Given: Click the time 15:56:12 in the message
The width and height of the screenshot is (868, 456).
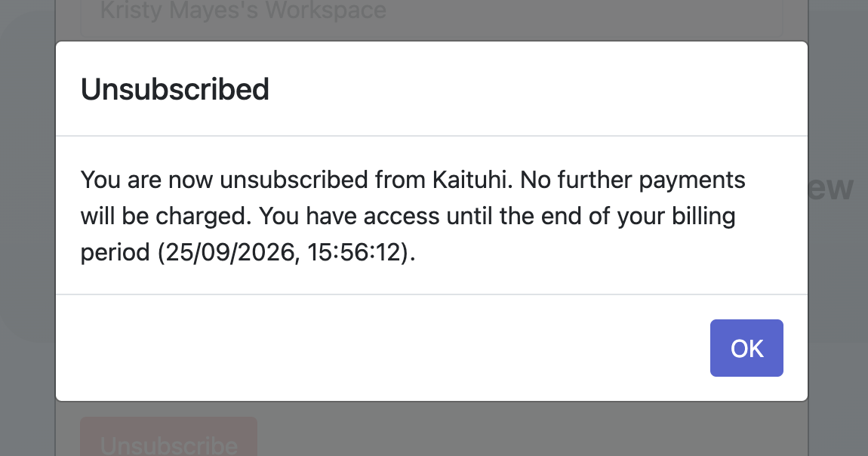Looking at the screenshot, I should coord(354,252).
